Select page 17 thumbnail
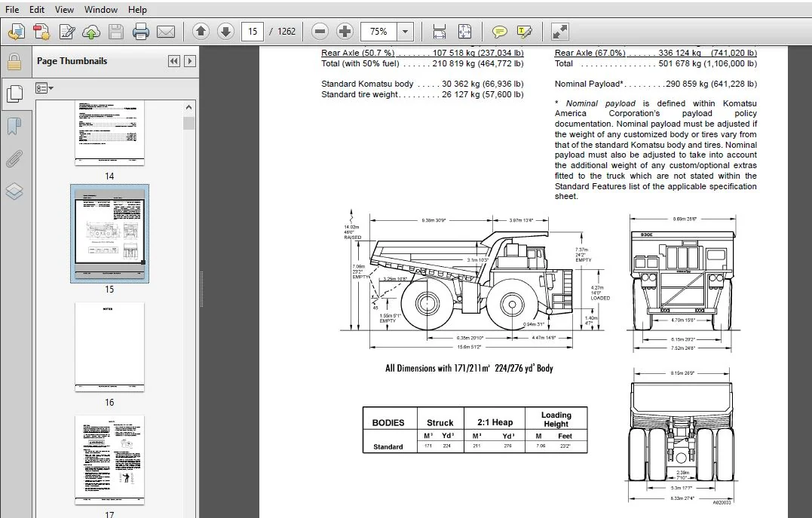This screenshot has height=518, width=812. point(109,460)
